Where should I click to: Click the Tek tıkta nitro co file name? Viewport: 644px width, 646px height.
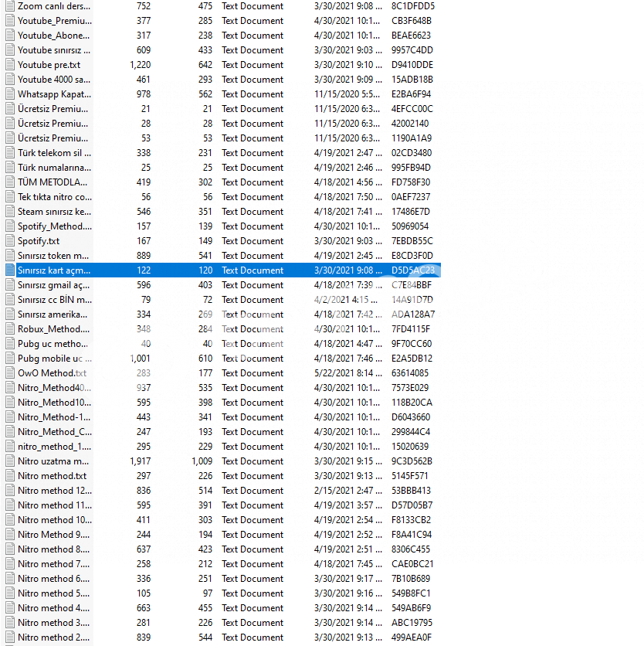tap(55, 197)
